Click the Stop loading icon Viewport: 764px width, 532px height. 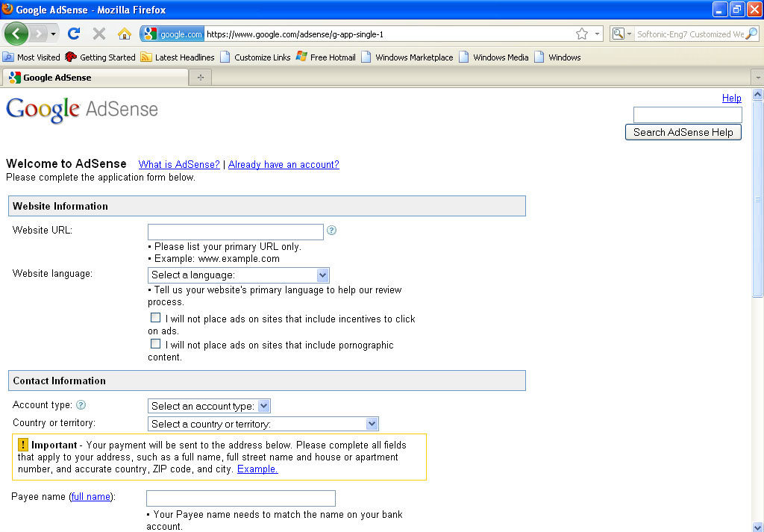98,34
